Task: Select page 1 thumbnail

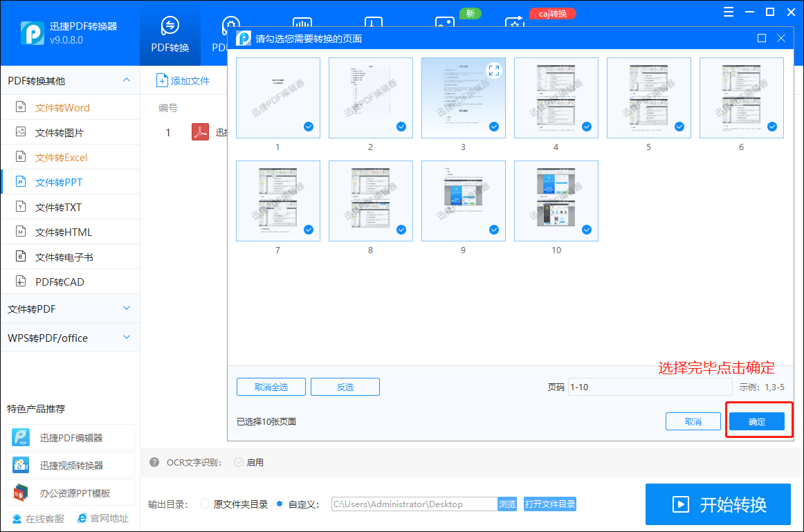Action: [x=278, y=98]
